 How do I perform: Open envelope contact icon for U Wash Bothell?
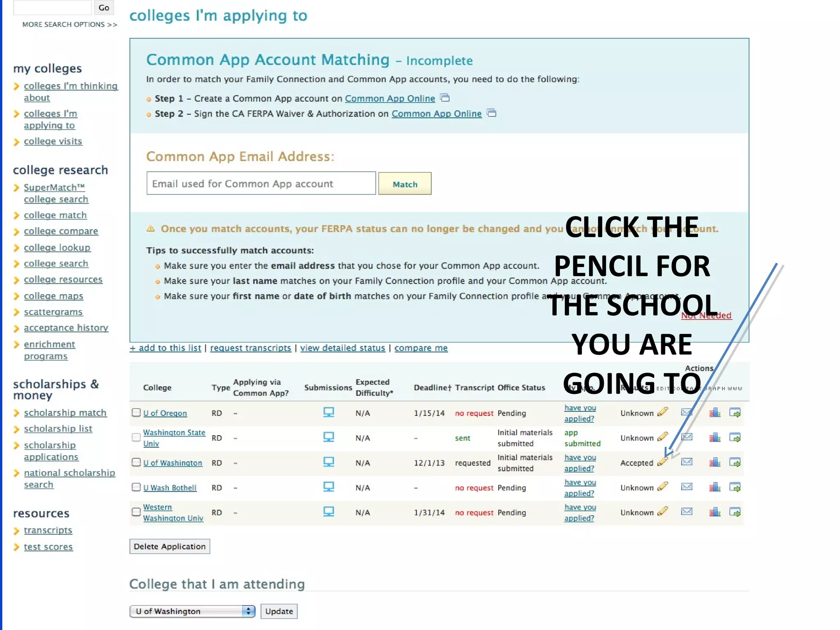coord(687,487)
